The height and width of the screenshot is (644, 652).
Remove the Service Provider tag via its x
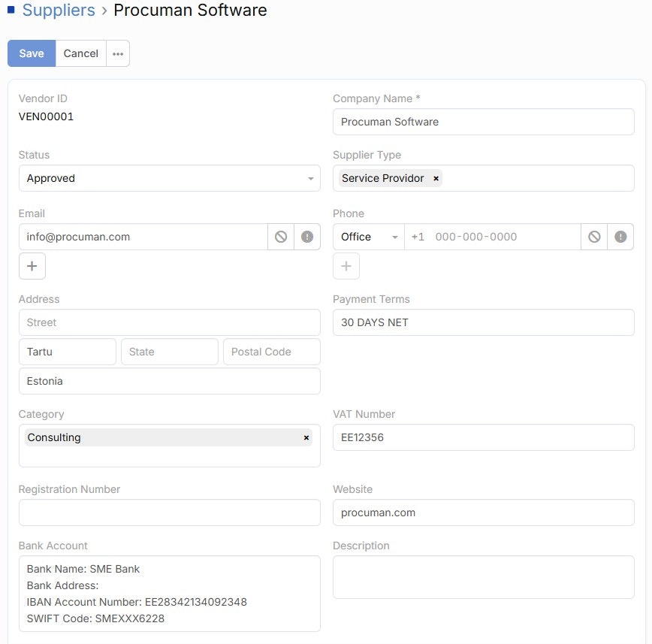click(436, 178)
